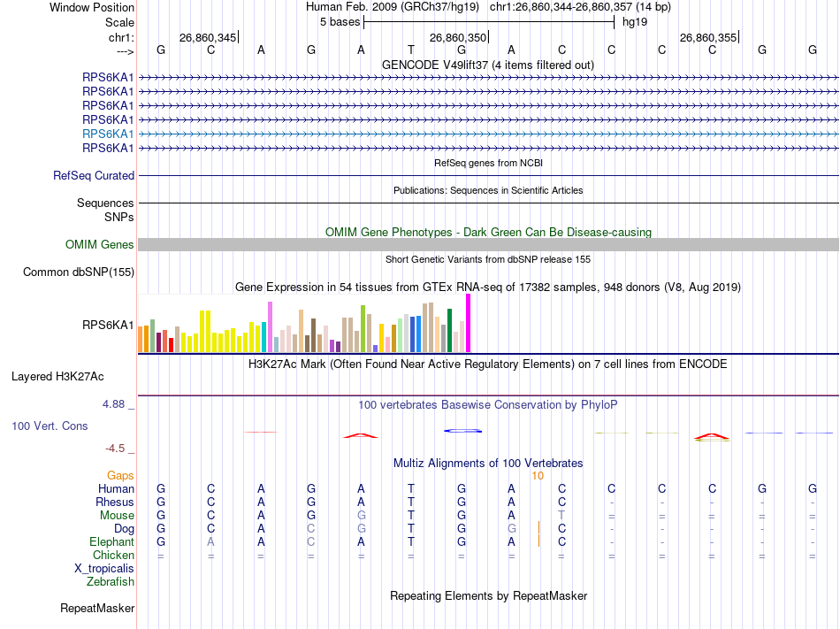Click the Elephant species label
This screenshot has width=840, height=629.
click(x=111, y=542)
